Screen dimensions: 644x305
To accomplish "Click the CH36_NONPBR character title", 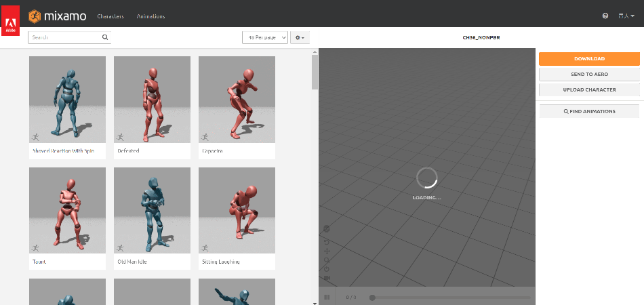I will point(481,38).
